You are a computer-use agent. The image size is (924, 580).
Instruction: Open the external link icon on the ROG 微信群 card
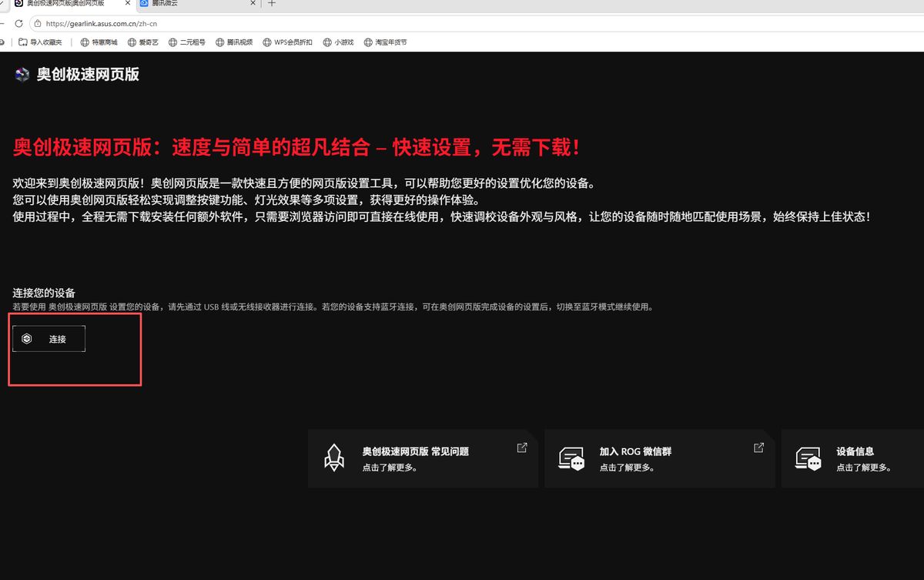point(758,448)
